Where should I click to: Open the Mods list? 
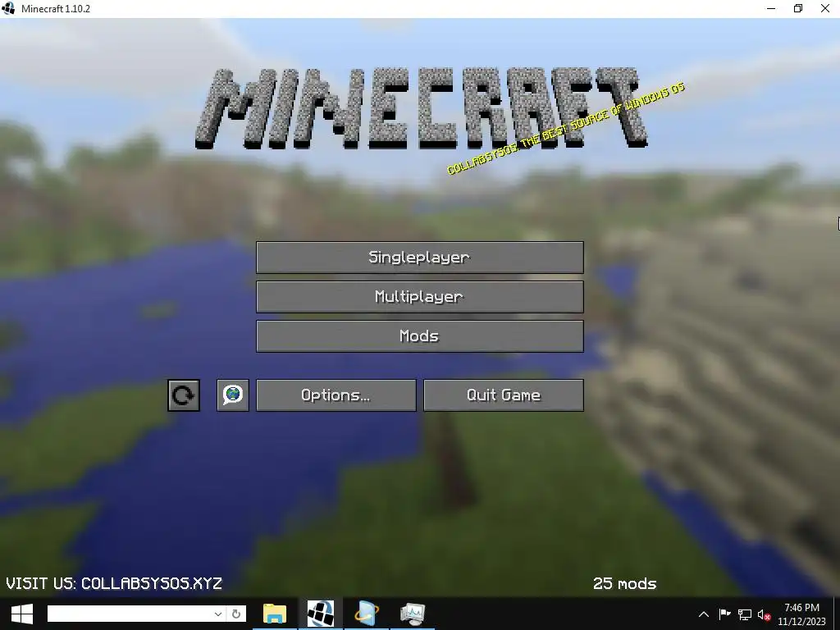click(x=419, y=336)
